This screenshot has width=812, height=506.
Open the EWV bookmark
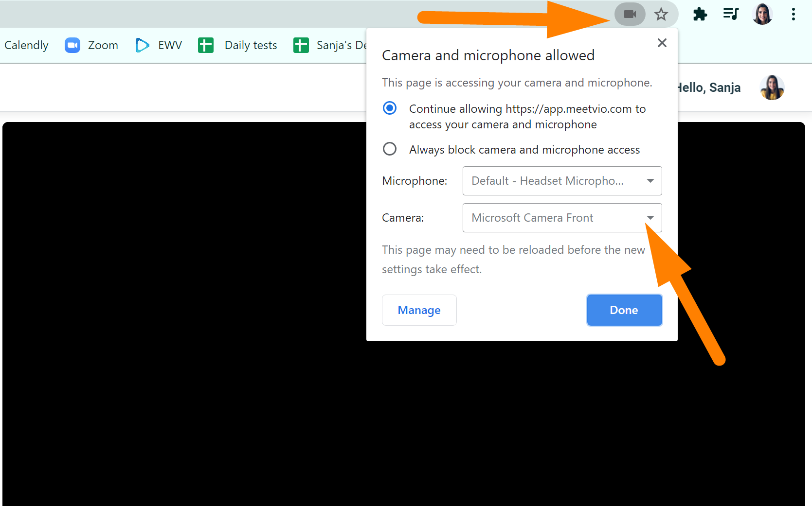coord(159,45)
